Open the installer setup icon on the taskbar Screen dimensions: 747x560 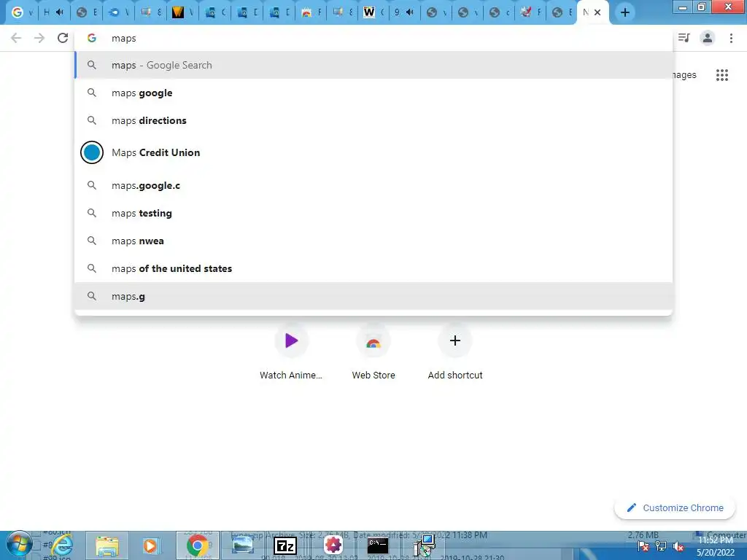(424, 545)
